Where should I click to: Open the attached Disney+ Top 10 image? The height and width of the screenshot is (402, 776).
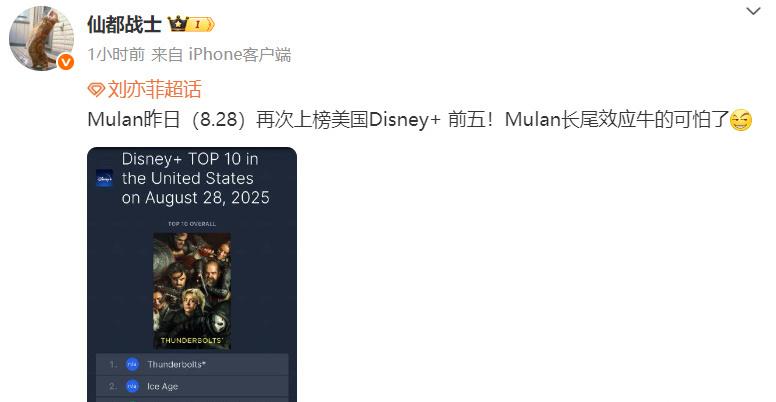click(x=192, y=275)
